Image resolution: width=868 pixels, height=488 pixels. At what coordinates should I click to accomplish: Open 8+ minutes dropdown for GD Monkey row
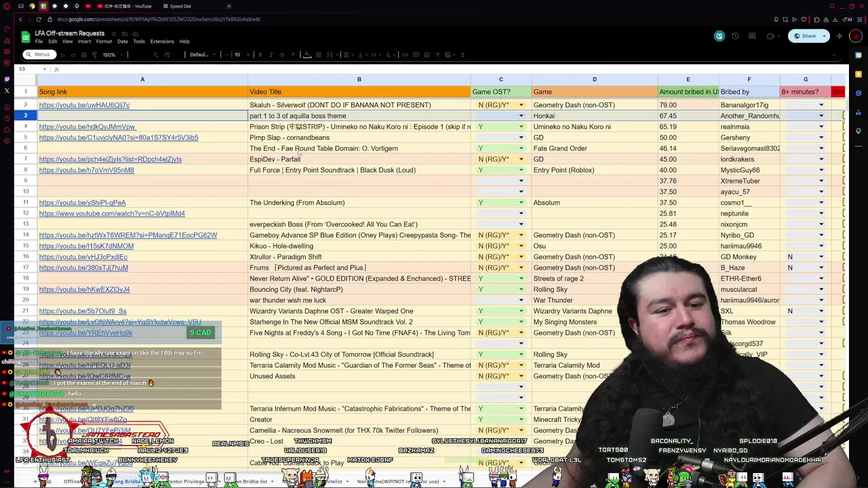pyautogui.click(x=821, y=257)
